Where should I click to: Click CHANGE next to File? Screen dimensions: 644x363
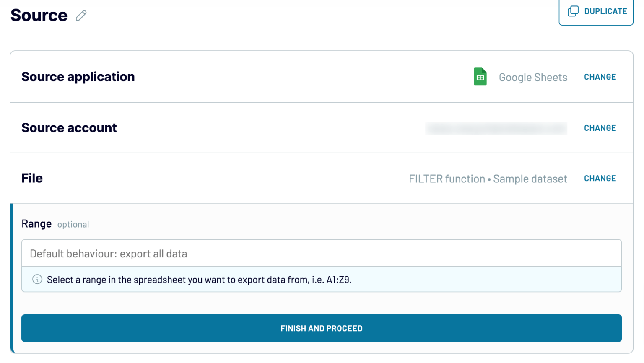pos(600,178)
